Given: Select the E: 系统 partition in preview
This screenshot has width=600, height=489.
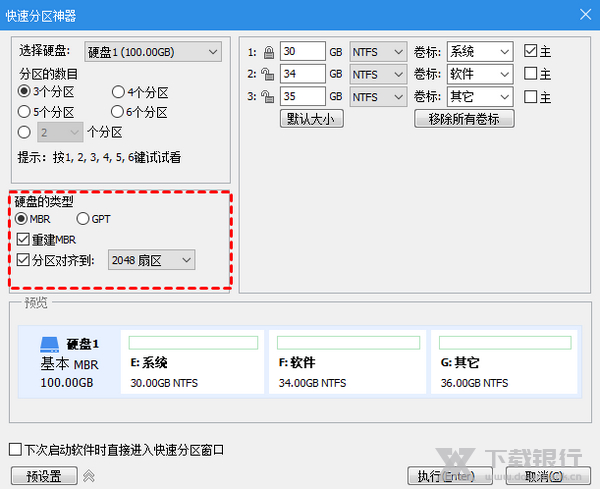Looking at the screenshot, I should (192, 362).
